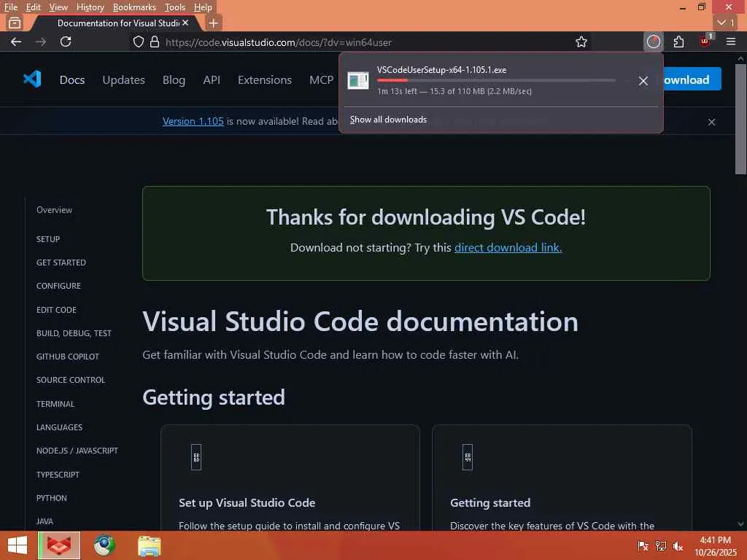747x560 pixels.
Task: Expand the GET STARTED sidebar section
Action: pyautogui.click(x=61, y=262)
